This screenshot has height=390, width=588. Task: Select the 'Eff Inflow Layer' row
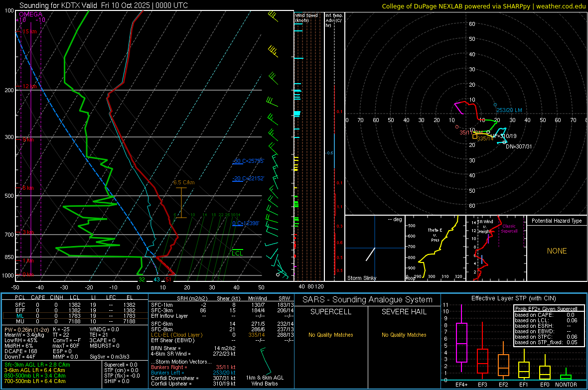pos(222,316)
